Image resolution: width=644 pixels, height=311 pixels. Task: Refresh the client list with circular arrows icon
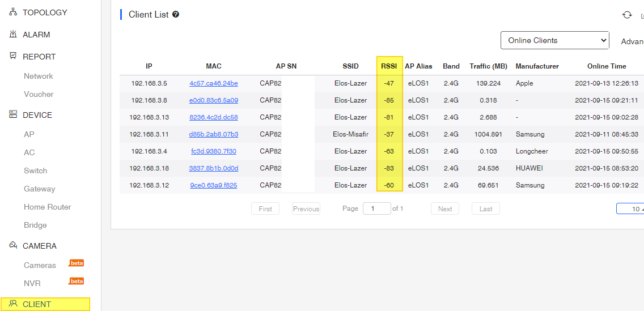pyautogui.click(x=627, y=15)
